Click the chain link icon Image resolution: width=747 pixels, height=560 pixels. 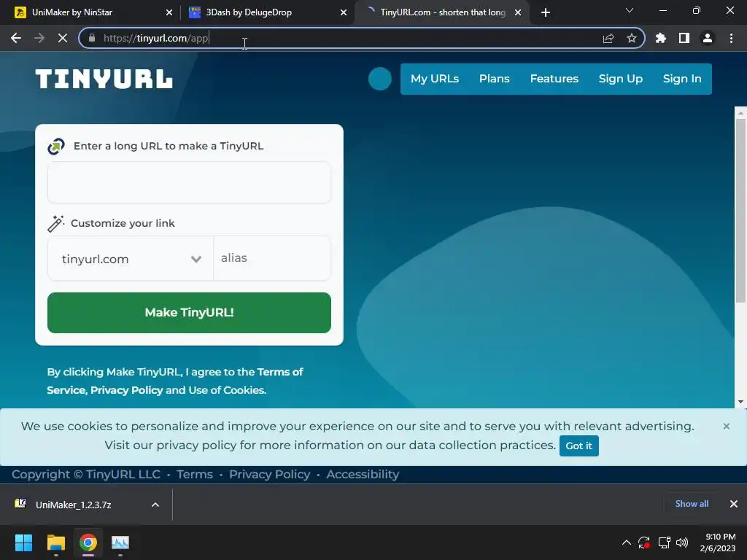[56, 146]
